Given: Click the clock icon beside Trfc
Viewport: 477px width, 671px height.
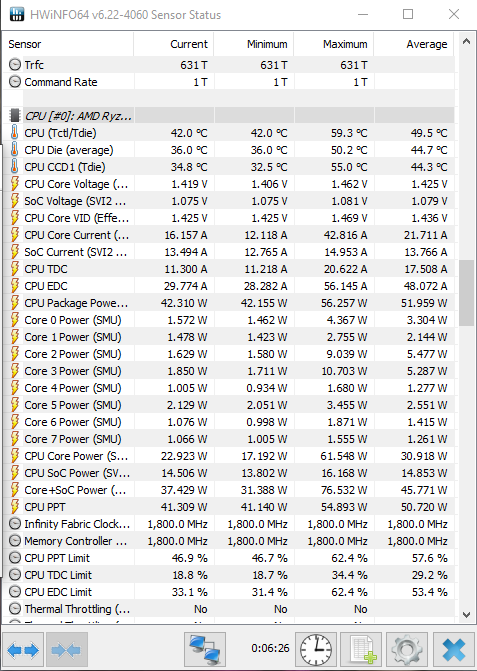Looking at the screenshot, I should (x=15, y=65).
